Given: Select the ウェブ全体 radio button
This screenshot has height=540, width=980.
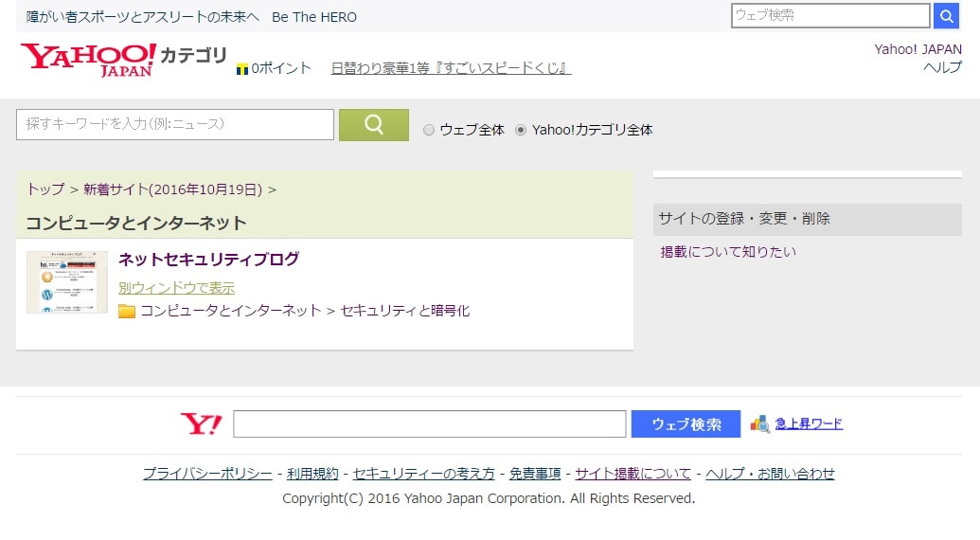Looking at the screenshot, I should tap(429, 130).
